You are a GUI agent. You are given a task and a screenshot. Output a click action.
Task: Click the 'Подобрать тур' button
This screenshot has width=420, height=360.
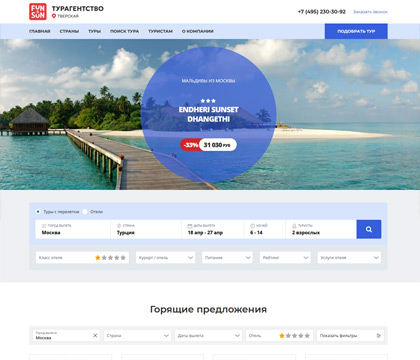[x=356, y=31]
